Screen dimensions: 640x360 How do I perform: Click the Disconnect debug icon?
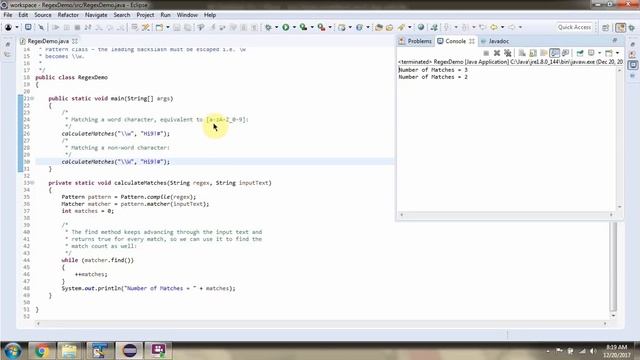(88, 27)
